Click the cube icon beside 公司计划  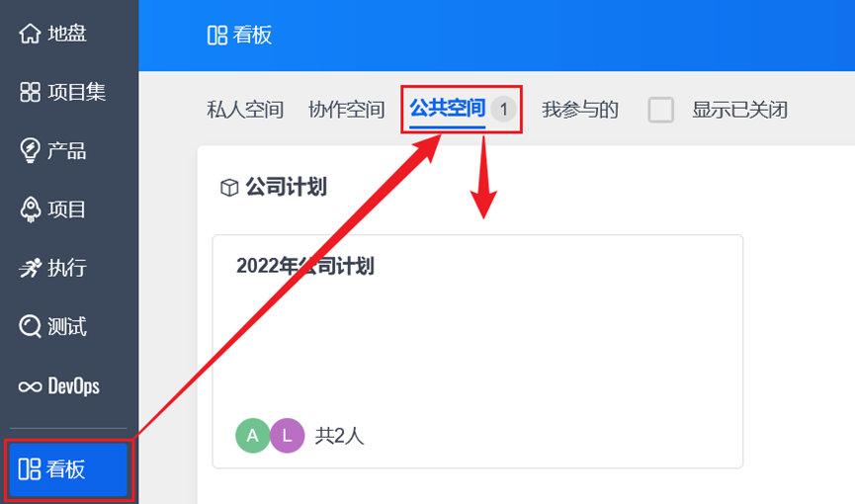coord(229,187)
